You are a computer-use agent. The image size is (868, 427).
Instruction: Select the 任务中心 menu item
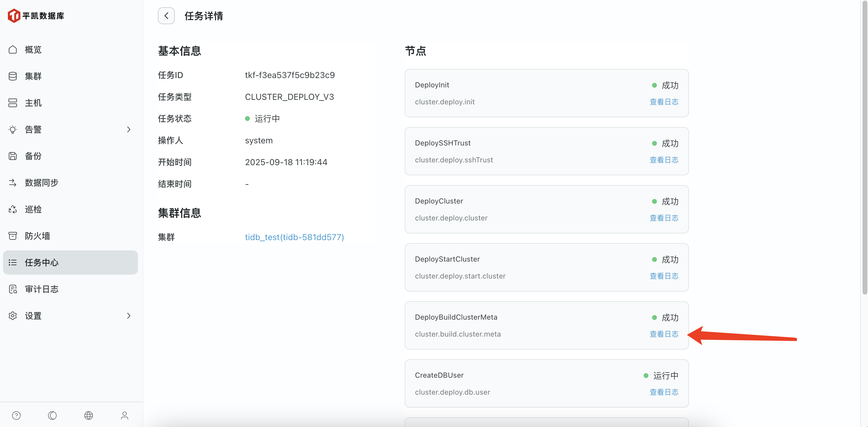click(41, 262)
